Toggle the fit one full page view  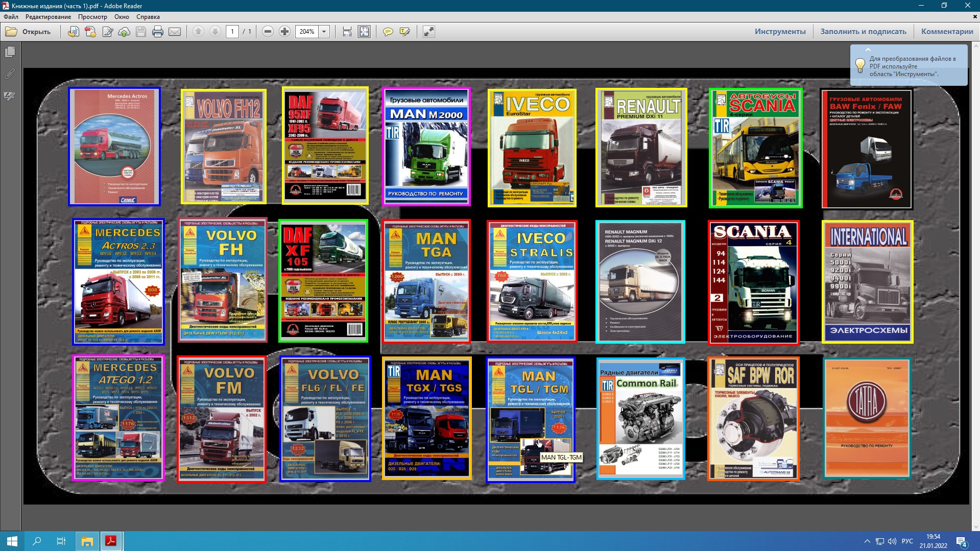click(x=364, y=32)
